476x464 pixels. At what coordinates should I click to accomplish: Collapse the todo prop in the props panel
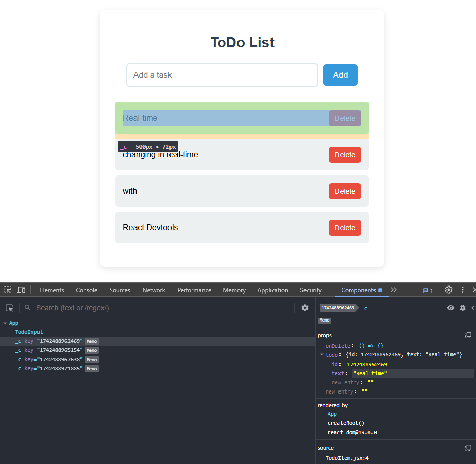coord(322,354)
